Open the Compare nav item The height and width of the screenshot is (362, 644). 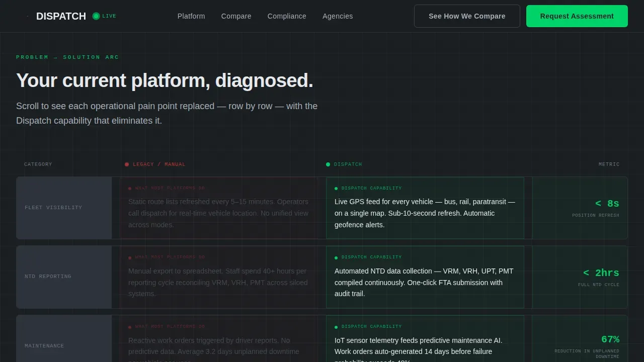[x=236, y=16]
